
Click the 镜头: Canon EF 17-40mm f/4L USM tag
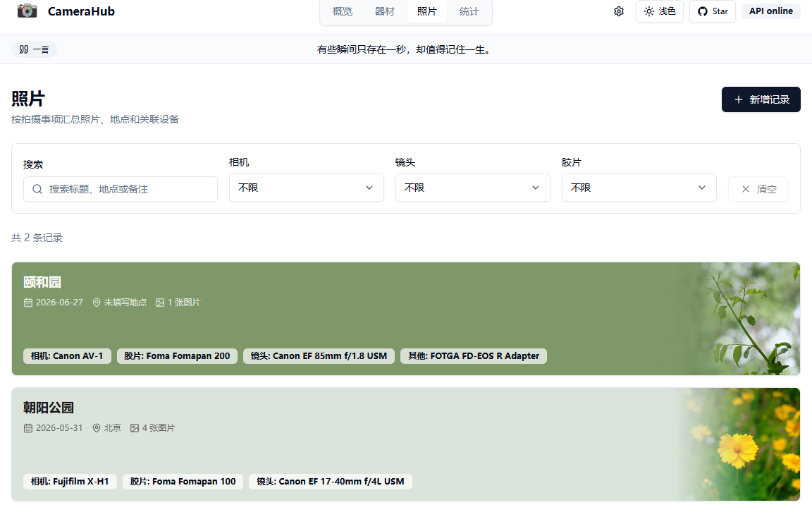[x=331, y=482]
